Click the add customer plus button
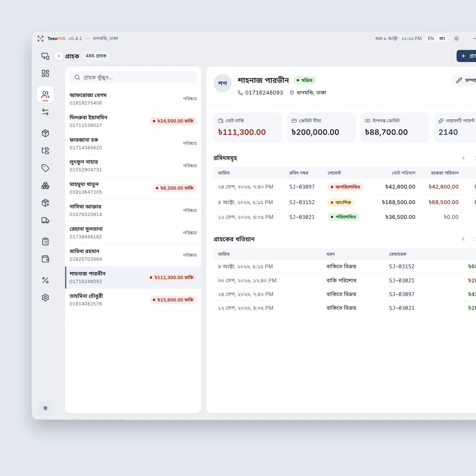The width and height of the screenshot is (476, 476). pyautogui.click(x=467, y=56)
